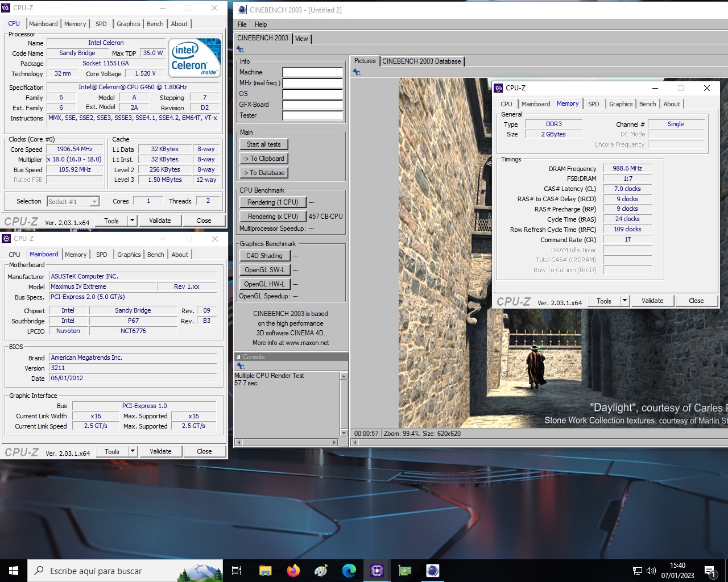
Task: Open the File menu in Cinebench
Action: (242, 24)
